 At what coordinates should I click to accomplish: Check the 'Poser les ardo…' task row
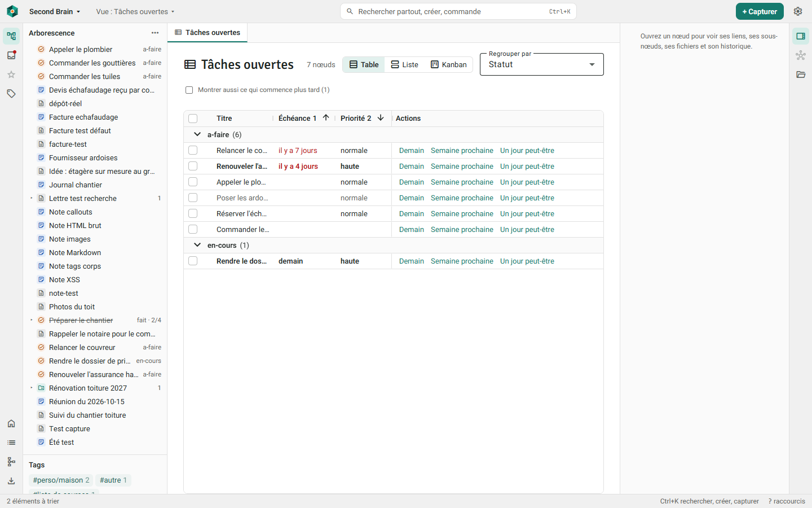pos(193,198)
